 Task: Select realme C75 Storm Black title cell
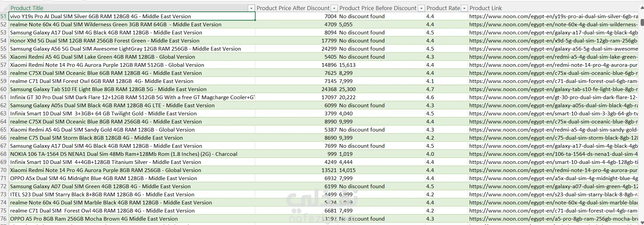click(x=132, y=138)
